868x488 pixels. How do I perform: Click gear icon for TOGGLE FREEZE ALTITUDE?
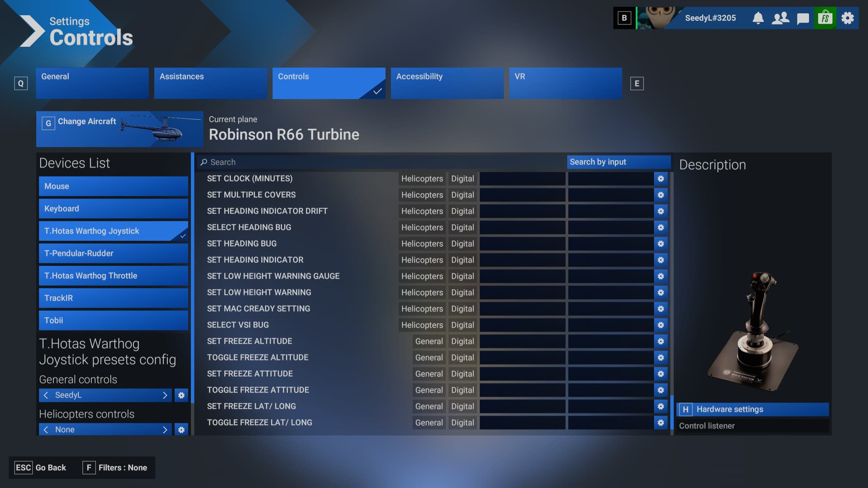coord(660,358)
